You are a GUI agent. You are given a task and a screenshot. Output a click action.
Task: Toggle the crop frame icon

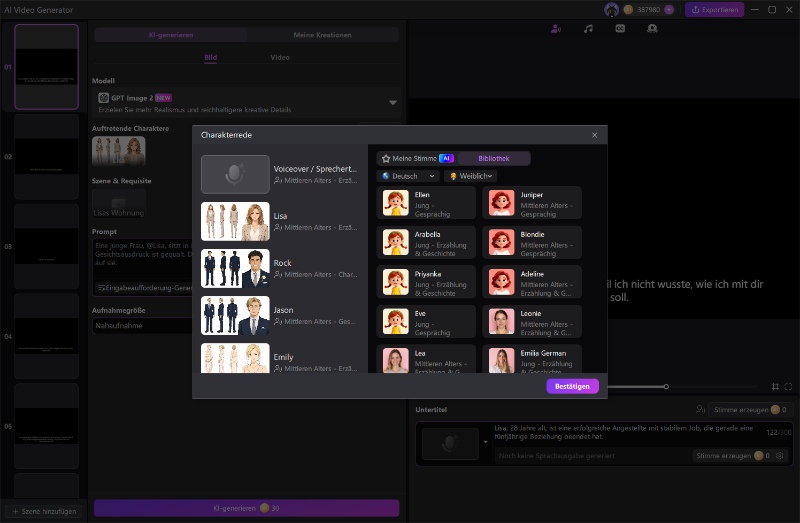pyautogui.click(x=775, y=387)
